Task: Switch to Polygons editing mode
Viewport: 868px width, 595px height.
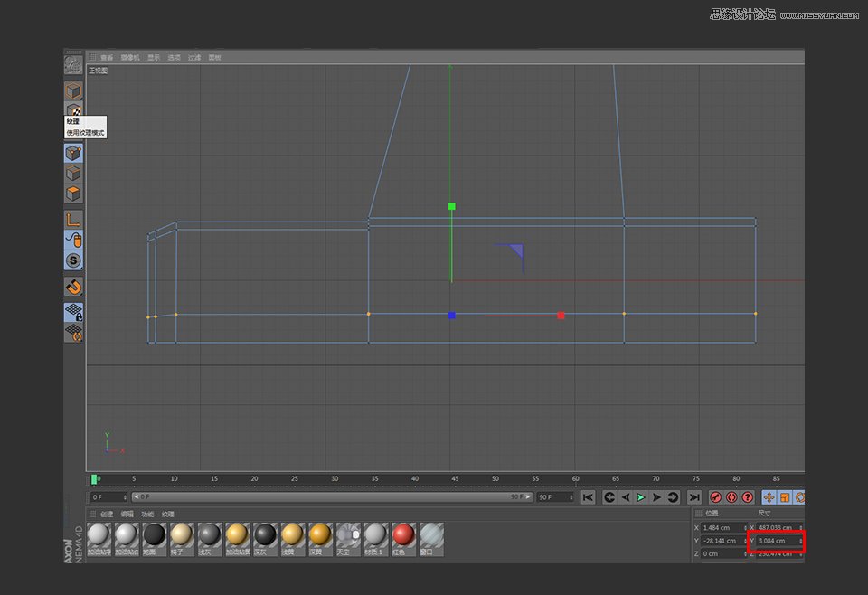Action: click(x=73, y=193)
